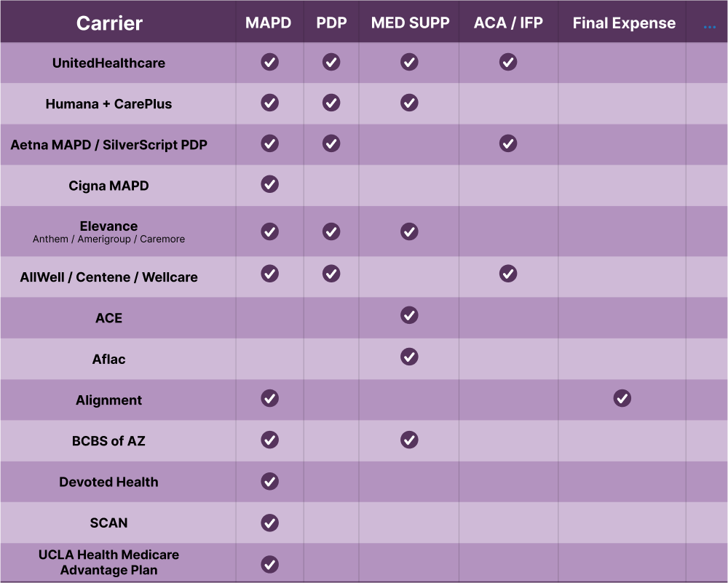The height and width of the screenshot is (583, 728).
Task: Click Alignment's Final Expense checkmark icon
Action: point(622,398)
